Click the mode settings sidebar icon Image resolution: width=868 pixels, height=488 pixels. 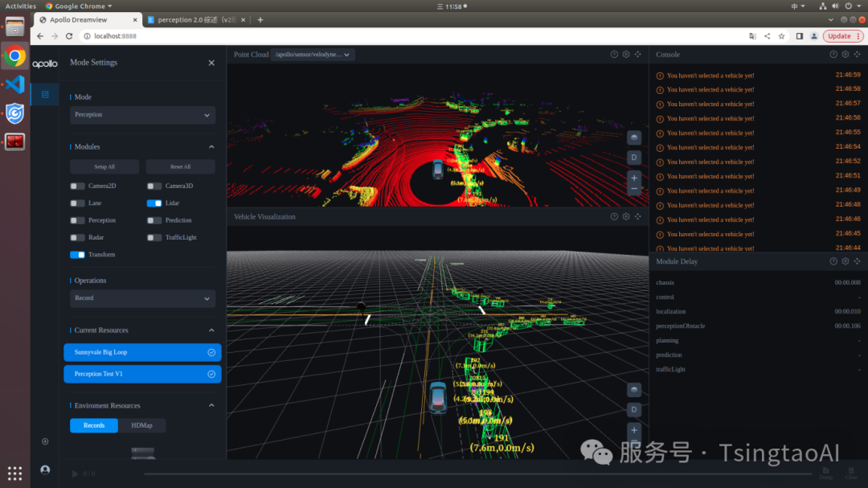click(45, 95)
